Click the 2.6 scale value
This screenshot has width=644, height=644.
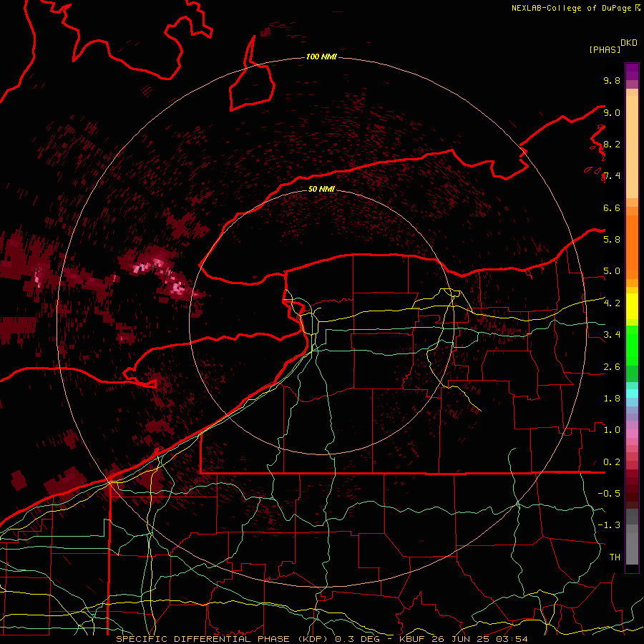(x=612, y=367)
